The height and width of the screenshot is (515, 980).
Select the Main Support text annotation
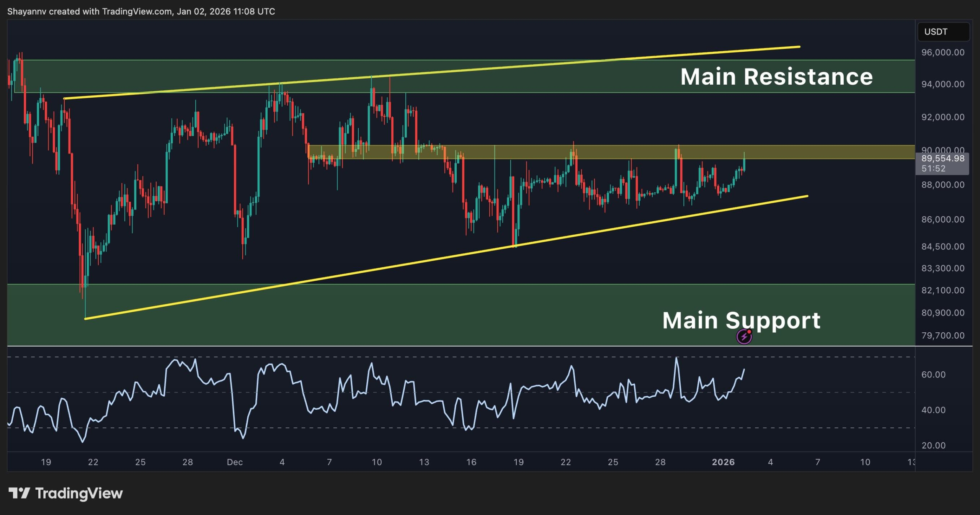click(x=741, y=320)
